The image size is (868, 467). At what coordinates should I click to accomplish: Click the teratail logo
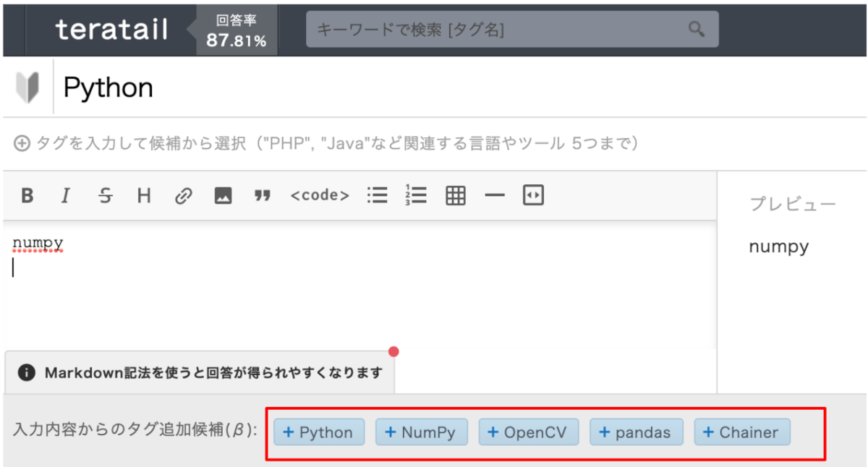click(x=111, y=30)
